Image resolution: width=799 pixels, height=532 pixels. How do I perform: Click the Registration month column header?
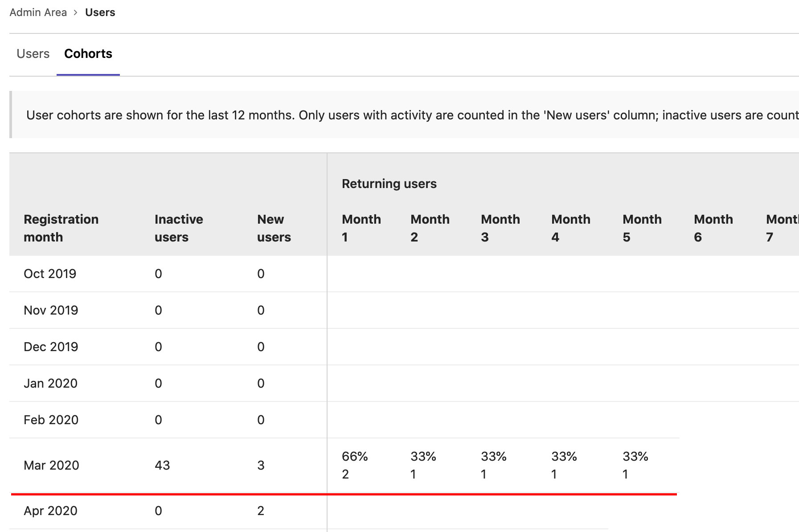point(61,228)
